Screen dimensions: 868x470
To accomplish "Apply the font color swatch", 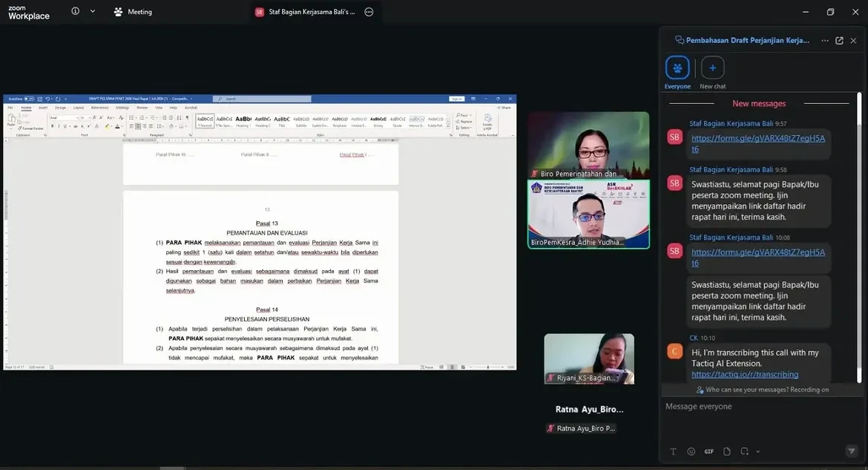I will (117, 125).
